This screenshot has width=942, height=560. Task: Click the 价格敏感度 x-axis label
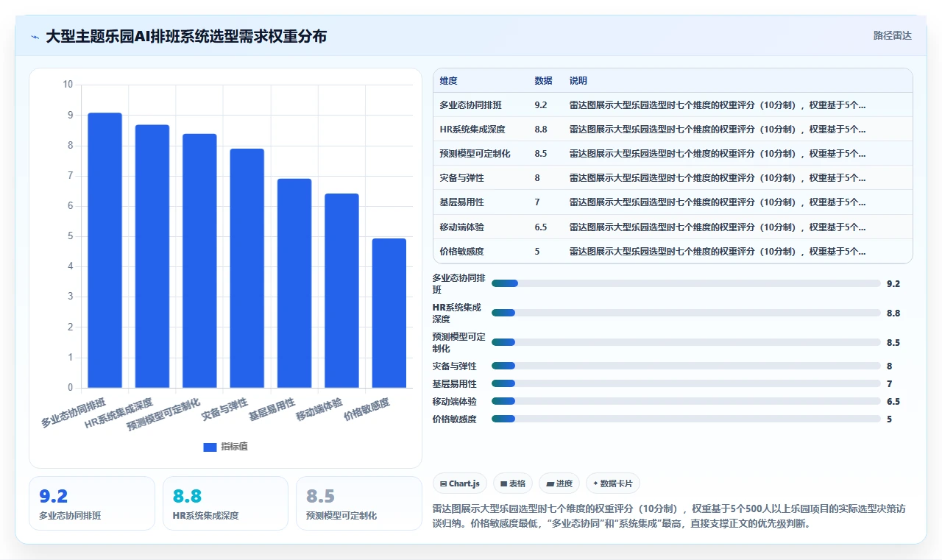(366, 409)
